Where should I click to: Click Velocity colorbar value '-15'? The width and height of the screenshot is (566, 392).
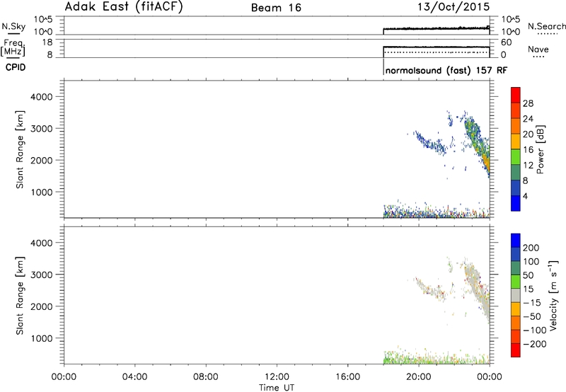pos(531,303)
